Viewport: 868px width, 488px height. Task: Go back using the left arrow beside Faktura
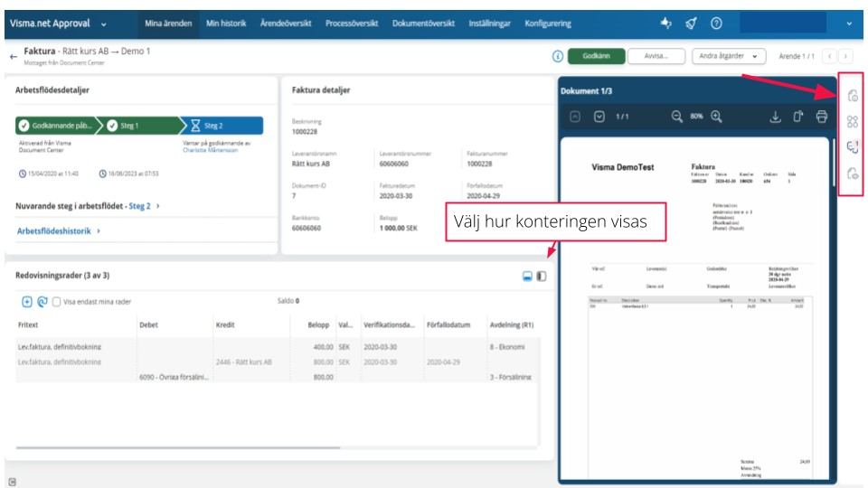point(14,56)
